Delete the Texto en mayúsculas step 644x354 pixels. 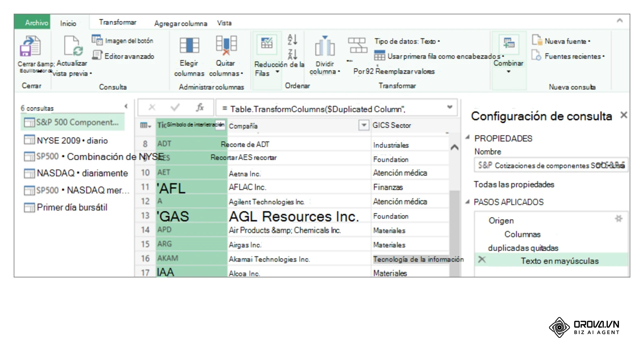482,260
